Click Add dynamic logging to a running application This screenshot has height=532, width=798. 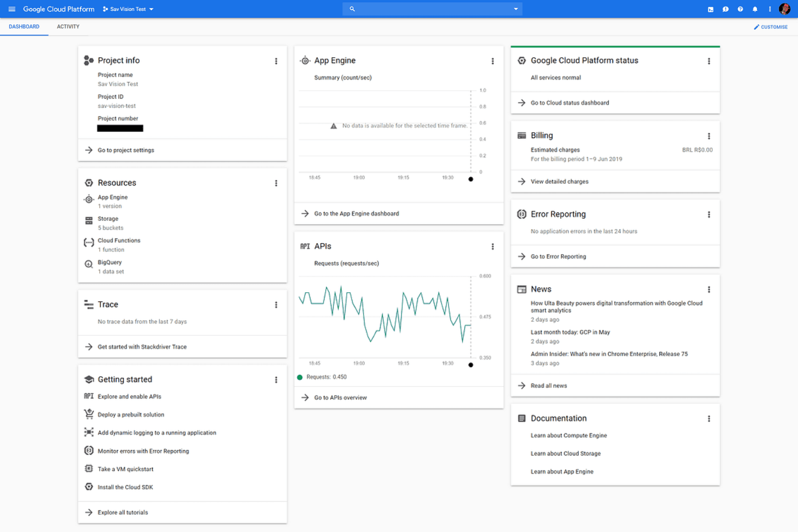pos(157,433)
